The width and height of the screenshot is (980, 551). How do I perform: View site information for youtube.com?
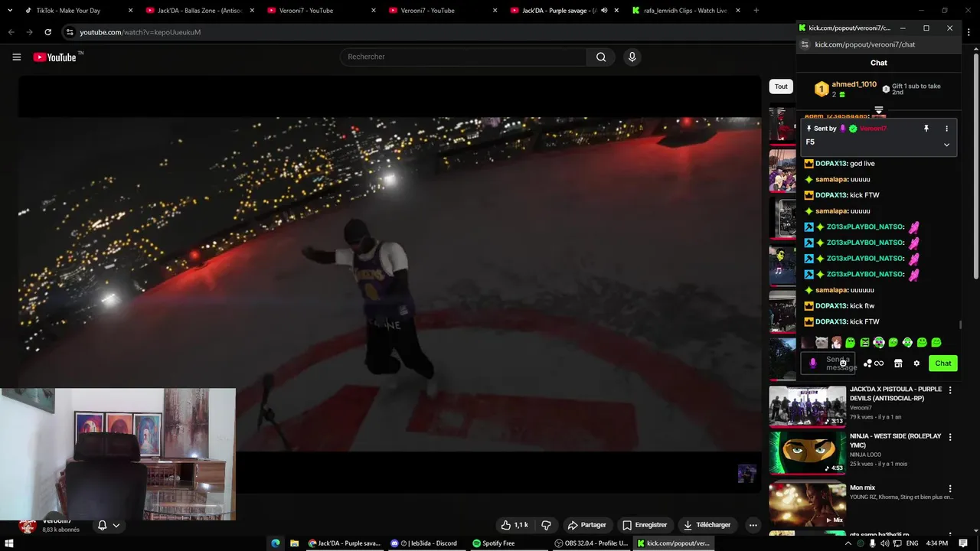70,32
